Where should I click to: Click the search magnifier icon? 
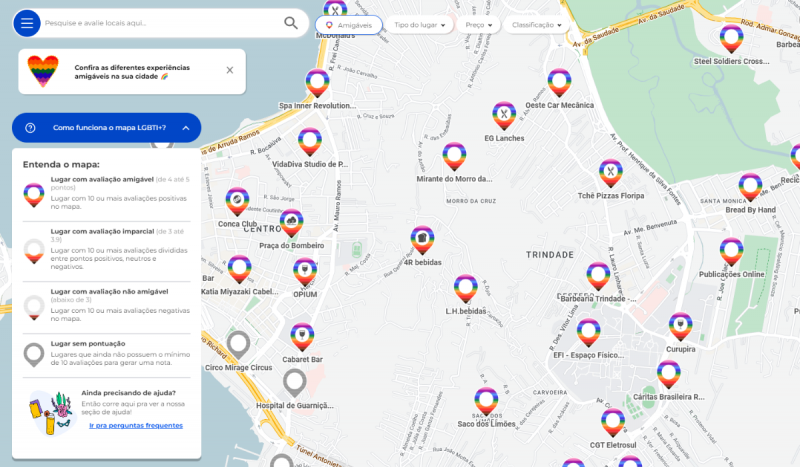(291, 23)
